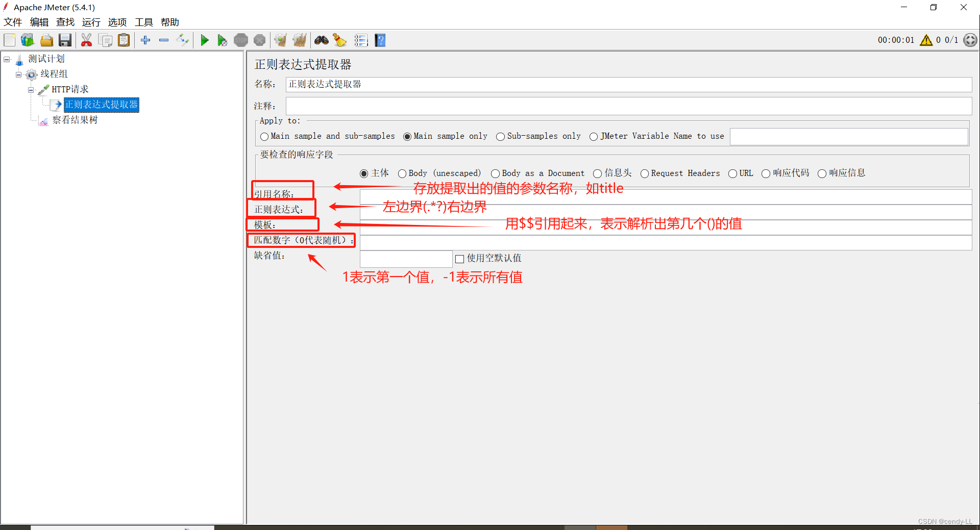Viewport: 980px width, 530px height.
Task: Click the Reset Search icon
Action: click(340, 40)
